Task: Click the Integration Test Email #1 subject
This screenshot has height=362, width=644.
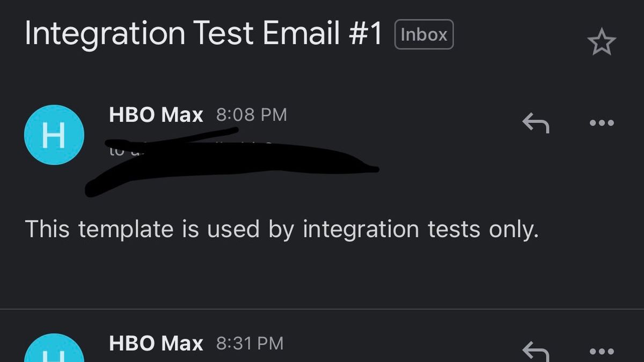Action: pos(203,34)
